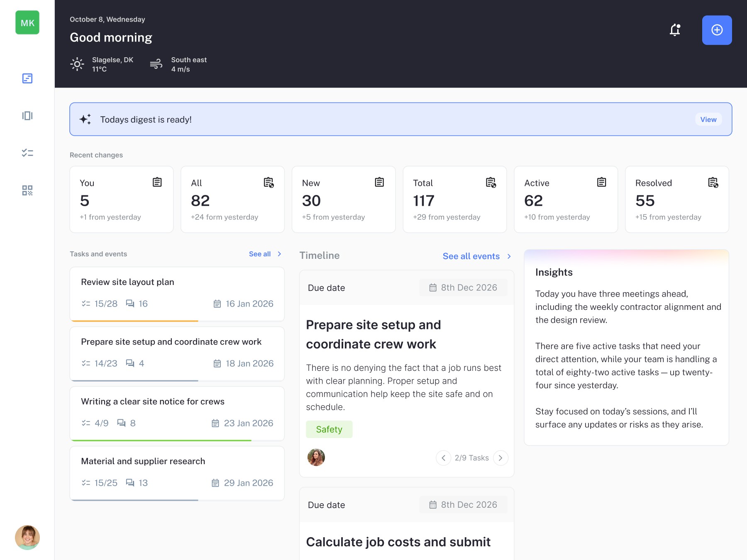
Task: Open the task checklist from the sidebar
Action: tap(27, 153)
